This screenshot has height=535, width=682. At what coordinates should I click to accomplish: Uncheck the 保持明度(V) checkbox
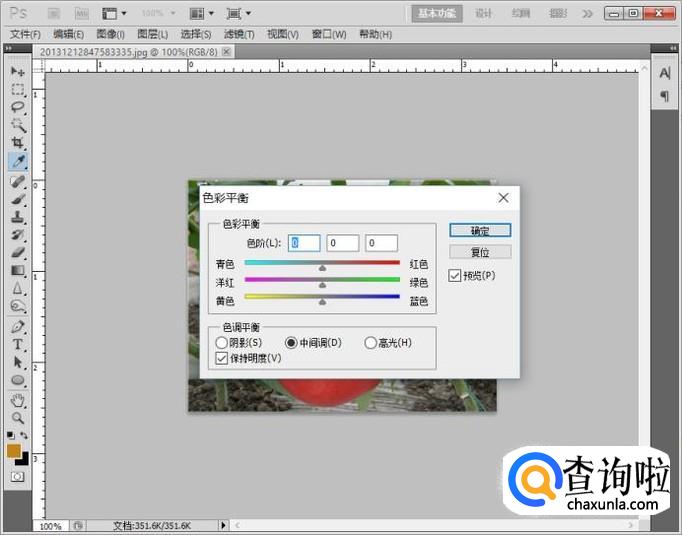point(222,358)
